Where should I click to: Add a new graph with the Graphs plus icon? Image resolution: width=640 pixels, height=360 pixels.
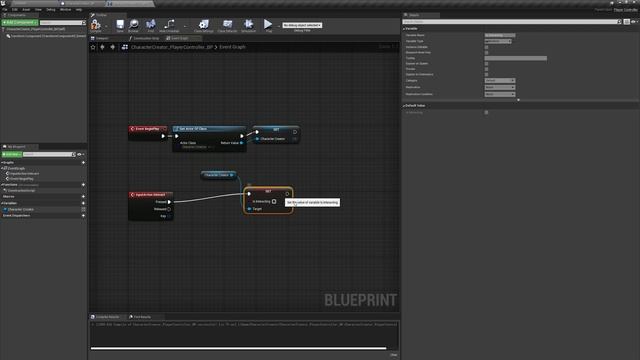tap(83, 162)
